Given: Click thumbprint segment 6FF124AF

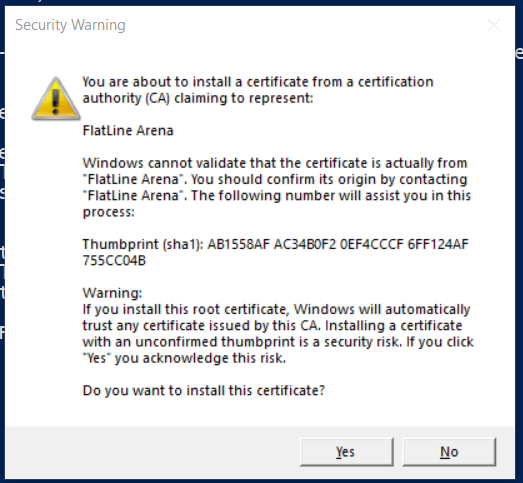Looking at the screenshot, I should tap(438, 245).
